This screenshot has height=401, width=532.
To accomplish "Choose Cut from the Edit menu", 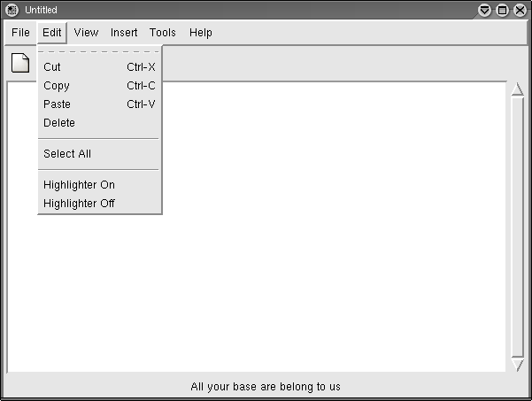I will click(x=98, y=67).
